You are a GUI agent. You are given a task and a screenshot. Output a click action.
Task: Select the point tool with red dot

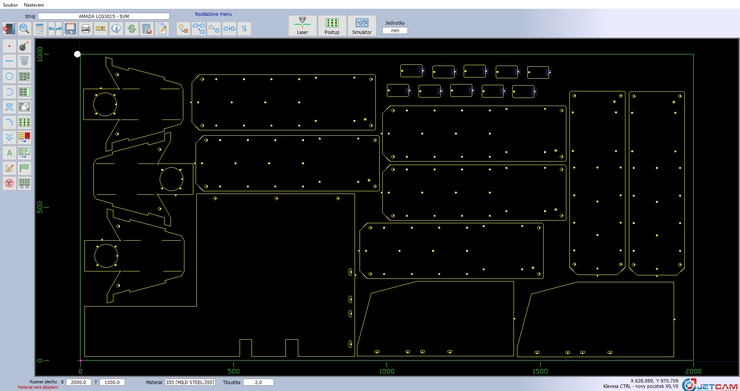click(x=9, y=46)
